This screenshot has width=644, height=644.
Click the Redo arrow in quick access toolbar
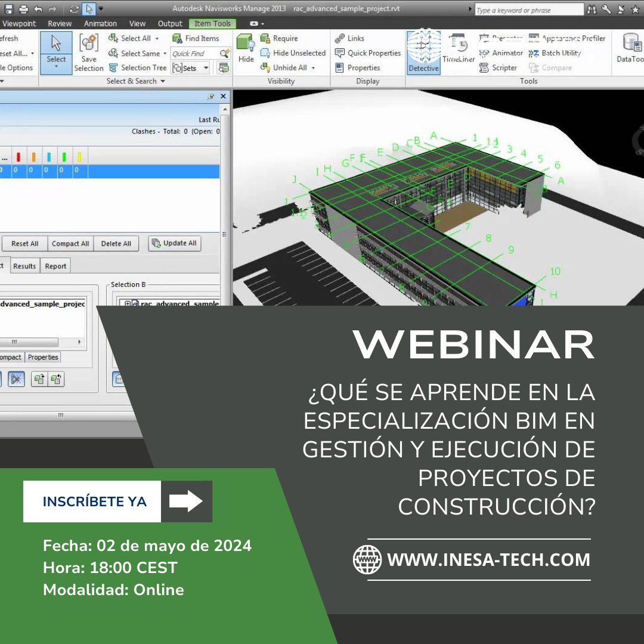click(x=52, y=8)
